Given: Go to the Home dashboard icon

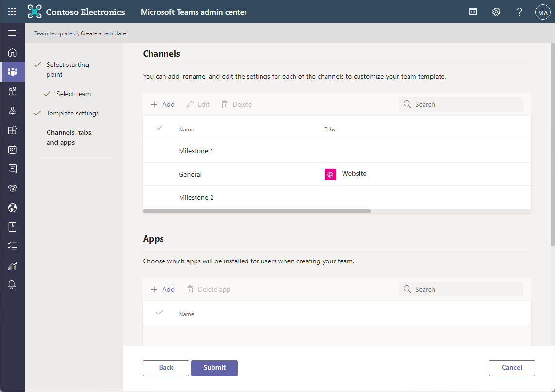Looking at the screenshot, I should (13, 52).
